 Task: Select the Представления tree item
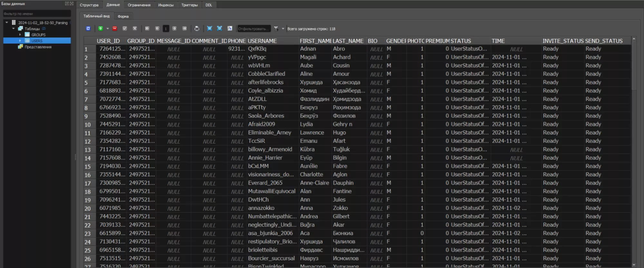(38, 47)
